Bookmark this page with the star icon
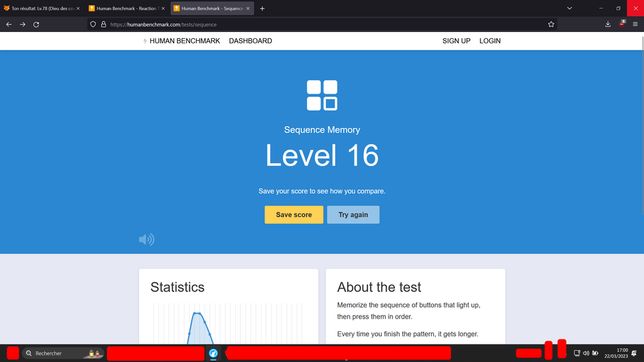 point(551,25)
